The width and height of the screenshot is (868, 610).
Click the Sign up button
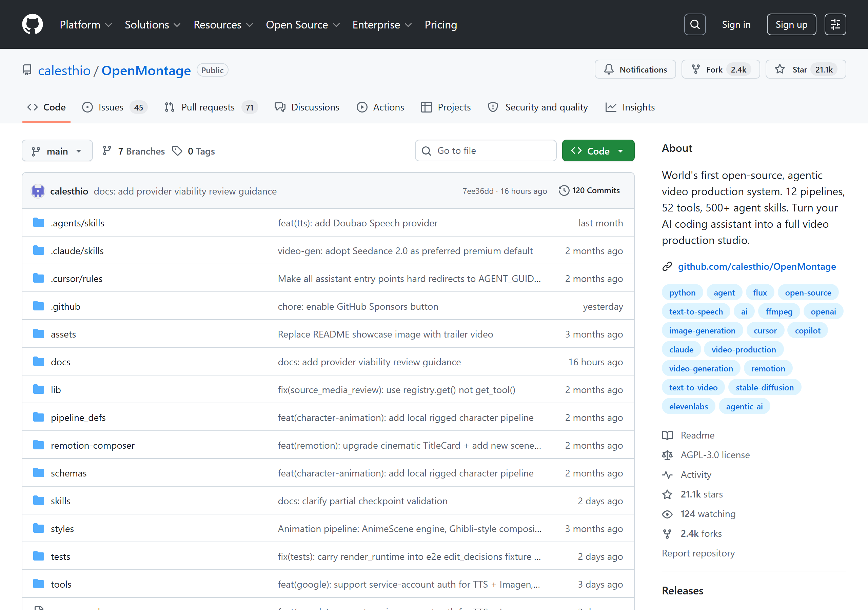[x=791, y=24]
